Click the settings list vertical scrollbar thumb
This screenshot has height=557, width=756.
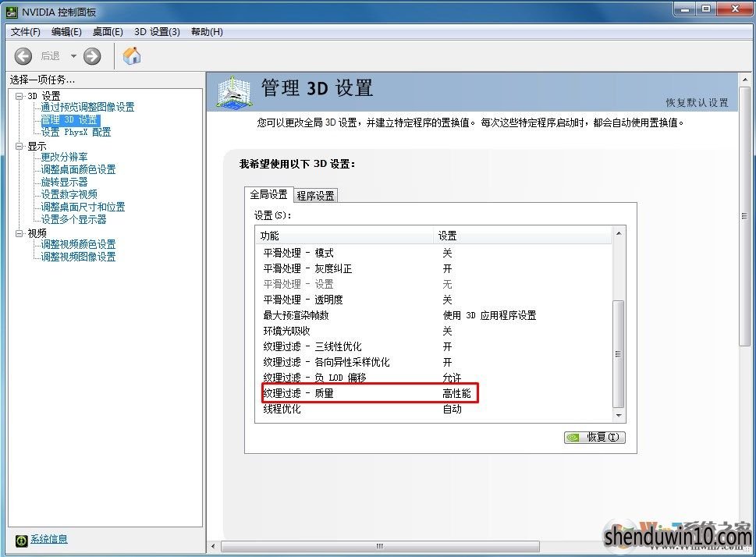point(619,354)
